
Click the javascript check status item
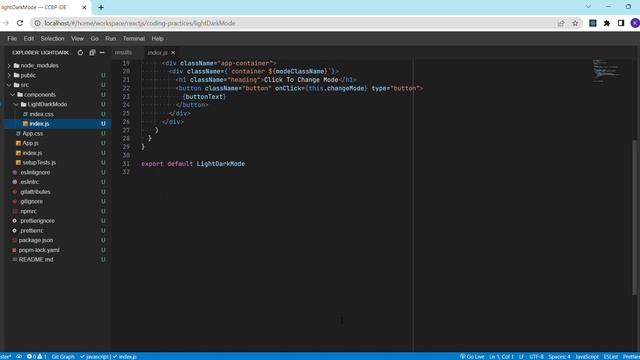click(96, 356)
